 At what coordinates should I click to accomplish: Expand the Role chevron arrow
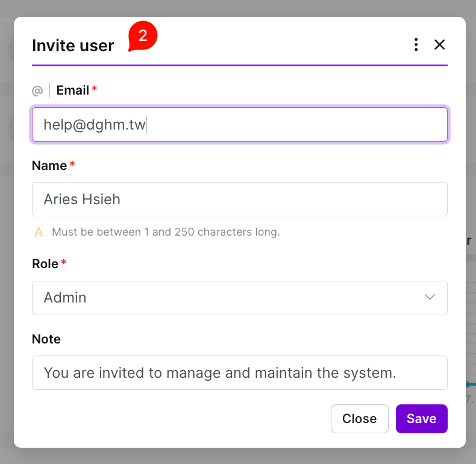(430, 298)
